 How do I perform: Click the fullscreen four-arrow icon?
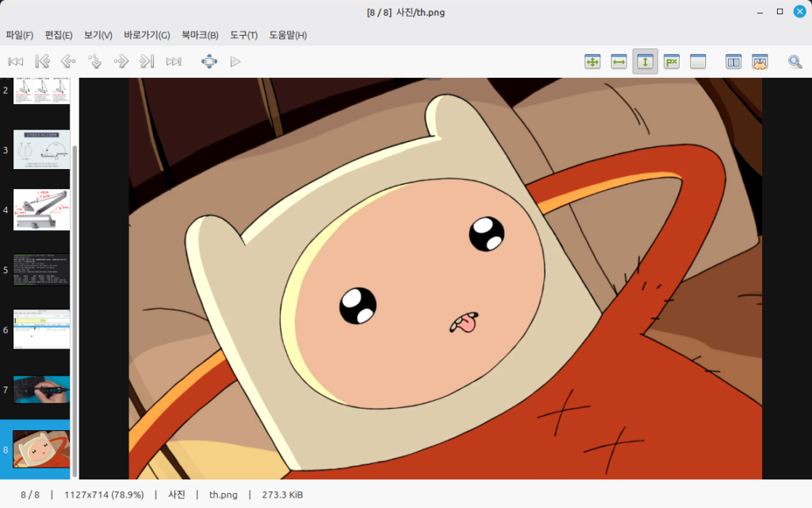209,61
